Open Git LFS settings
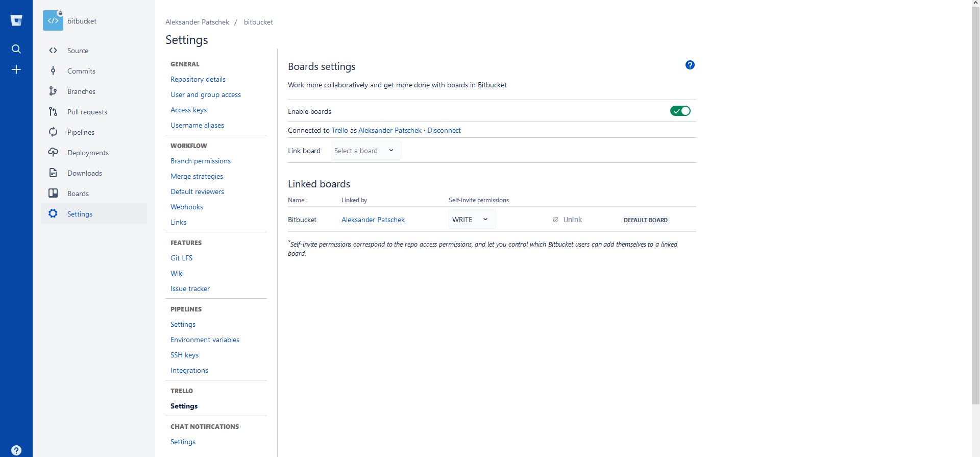 [181, 258]
